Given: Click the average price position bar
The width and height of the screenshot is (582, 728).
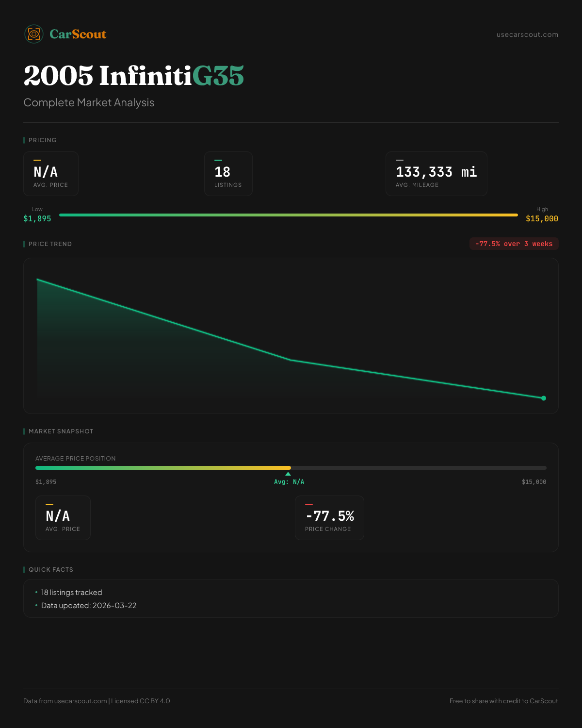Looking at the screenshot, I should click(291, 468).
